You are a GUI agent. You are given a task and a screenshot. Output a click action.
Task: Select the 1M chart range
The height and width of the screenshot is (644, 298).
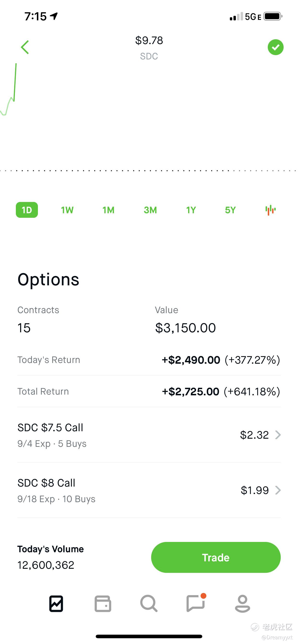click(x=108, y=210)
